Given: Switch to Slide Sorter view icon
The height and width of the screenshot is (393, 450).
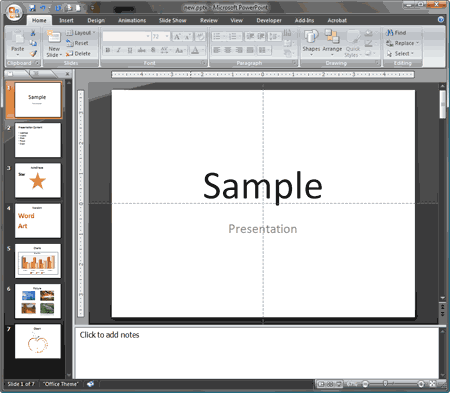Looking at the screenshot, I should point(330,384).
